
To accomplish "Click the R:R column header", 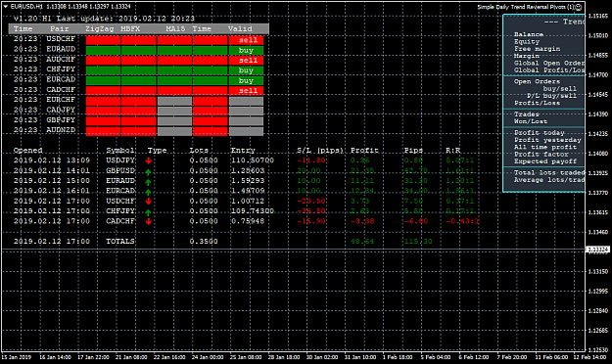I will click(x=453, y=151).
